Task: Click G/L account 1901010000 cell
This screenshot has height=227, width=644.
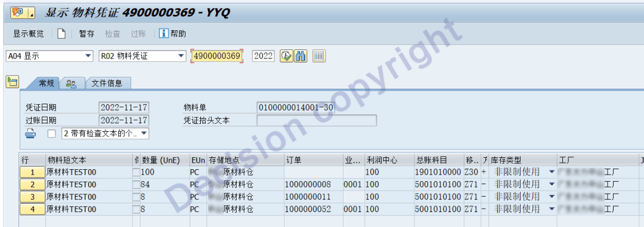Action: [439, 172]
